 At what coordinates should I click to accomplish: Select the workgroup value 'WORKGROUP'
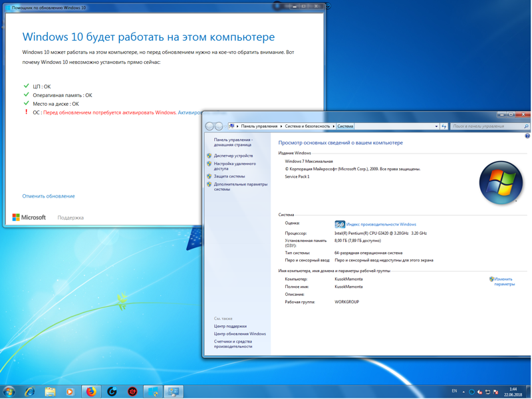tap(346, 302)
